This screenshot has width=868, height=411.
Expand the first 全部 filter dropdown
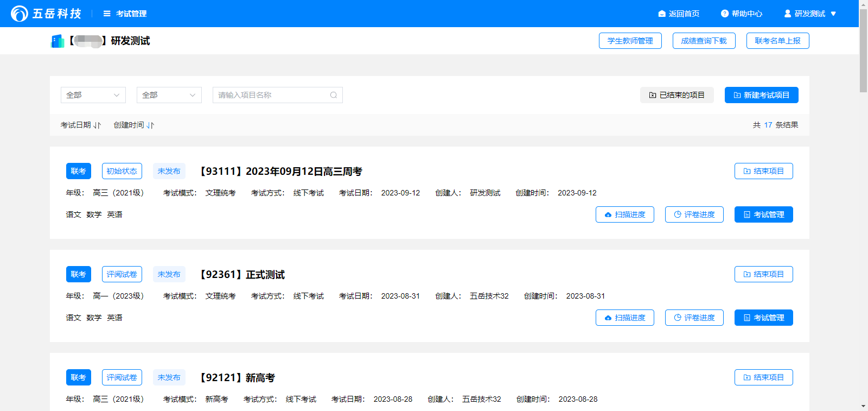[x=93, y=95]
